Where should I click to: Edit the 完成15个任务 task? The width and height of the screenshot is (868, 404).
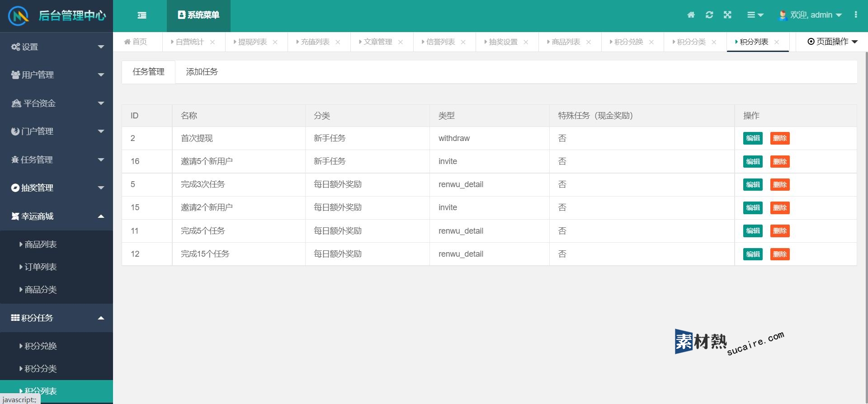click(753, 254)
